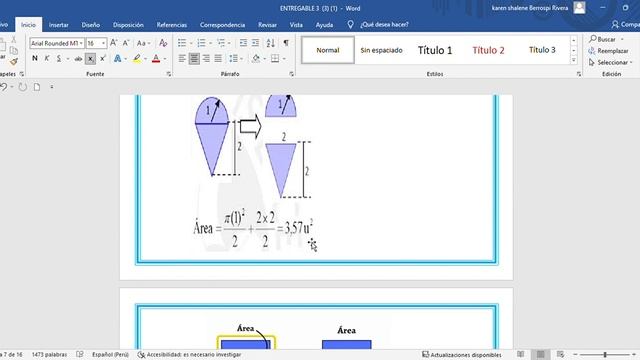Apply red font color
This screenshot has height=360, width=640.
(x=156, y=59)
